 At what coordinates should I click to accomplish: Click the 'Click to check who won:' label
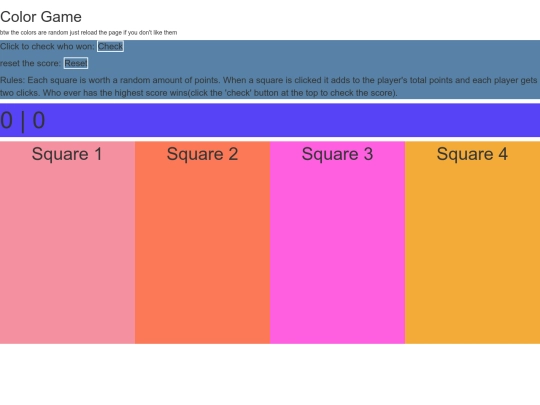point(47,46)
